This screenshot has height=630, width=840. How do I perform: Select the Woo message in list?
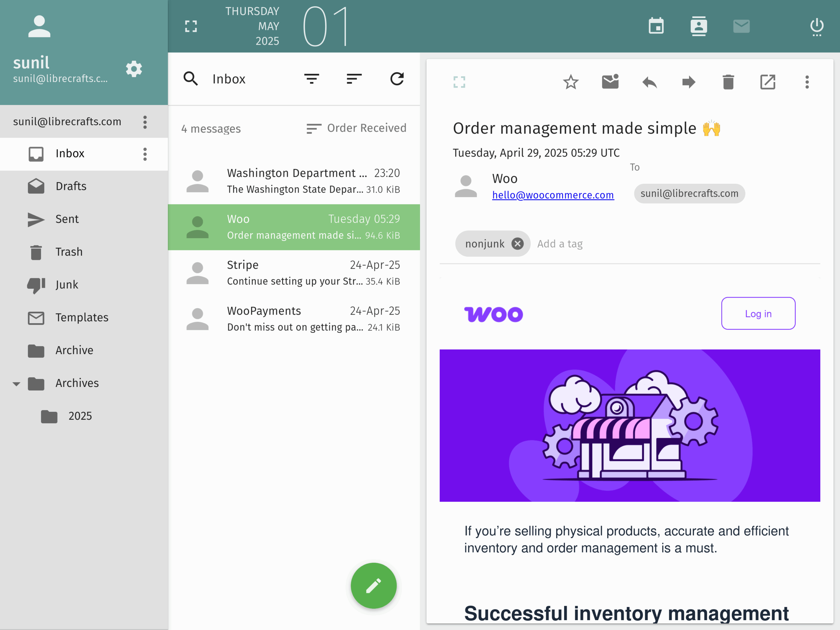pos(294,227)
